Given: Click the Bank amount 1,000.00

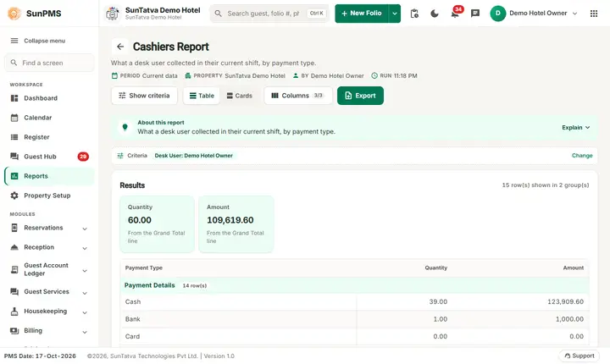Looking at the screenshot, I should (569, 319).
